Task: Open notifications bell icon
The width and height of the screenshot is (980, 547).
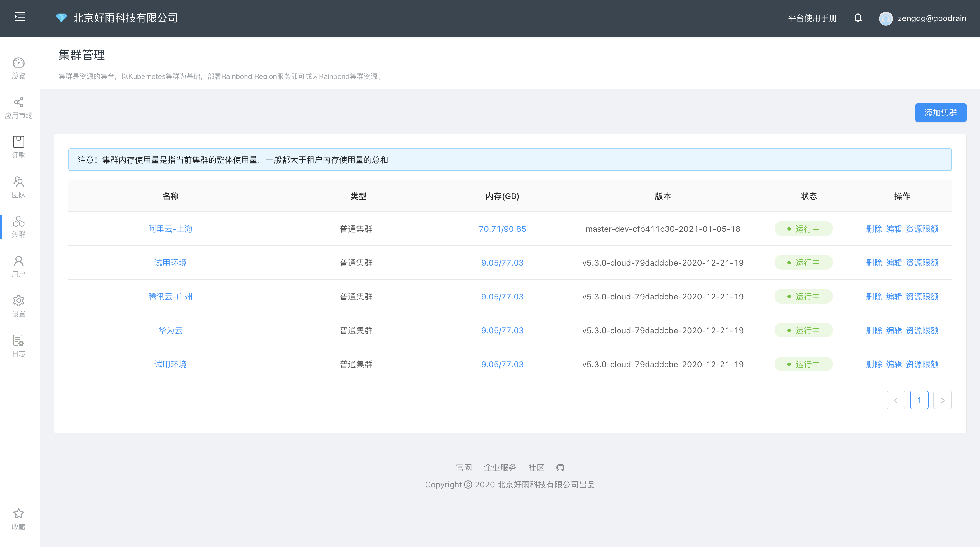Action: (858, 18)
